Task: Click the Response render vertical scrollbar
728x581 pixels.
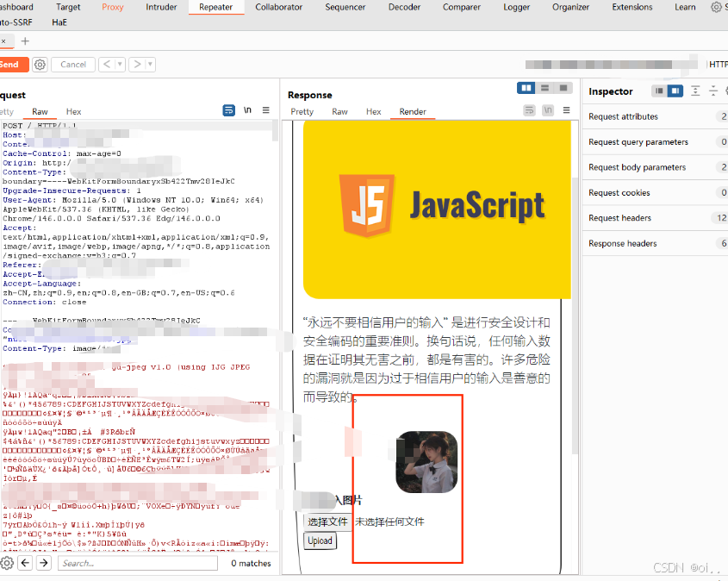Action: pyautogui.click(x=575, y=315)
